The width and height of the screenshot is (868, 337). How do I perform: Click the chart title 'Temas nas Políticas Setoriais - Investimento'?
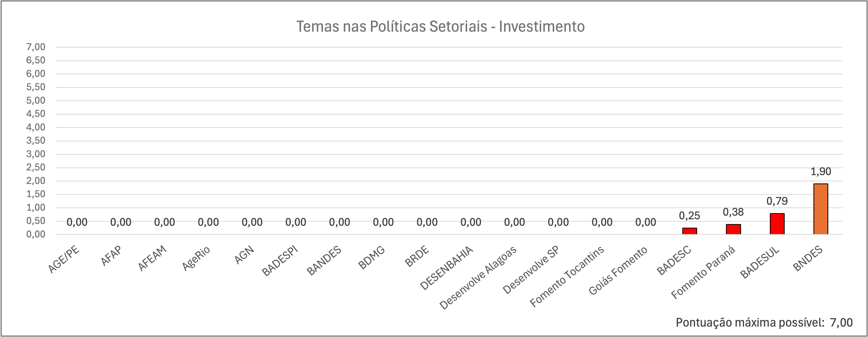[440, 26]
